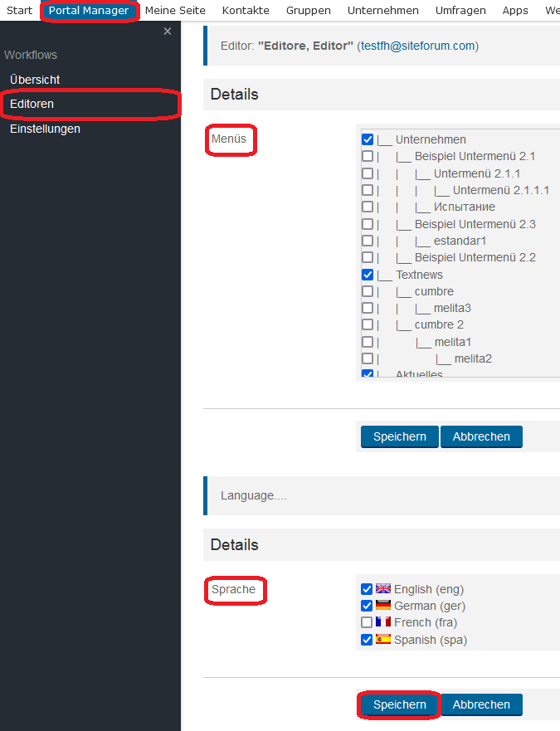
Task: Uncheck the German (ger) language checkbox
Action: (x=367, y=606)
